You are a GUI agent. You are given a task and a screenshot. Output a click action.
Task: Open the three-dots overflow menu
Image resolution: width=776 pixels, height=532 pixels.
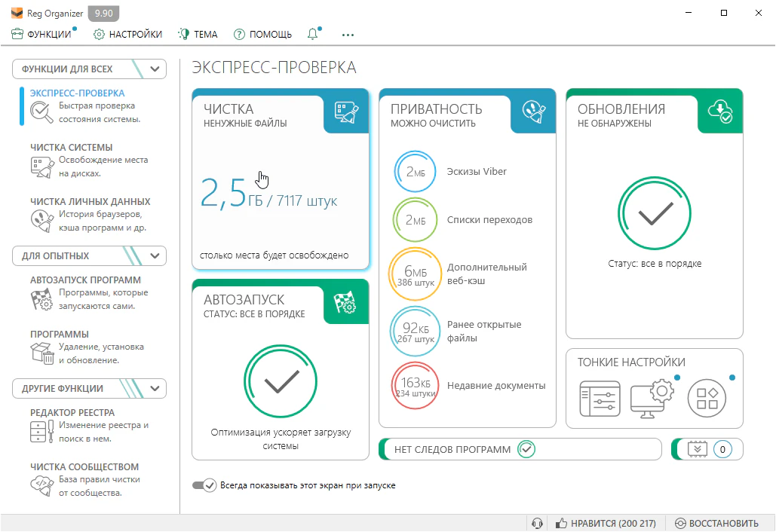coord(348,35)
